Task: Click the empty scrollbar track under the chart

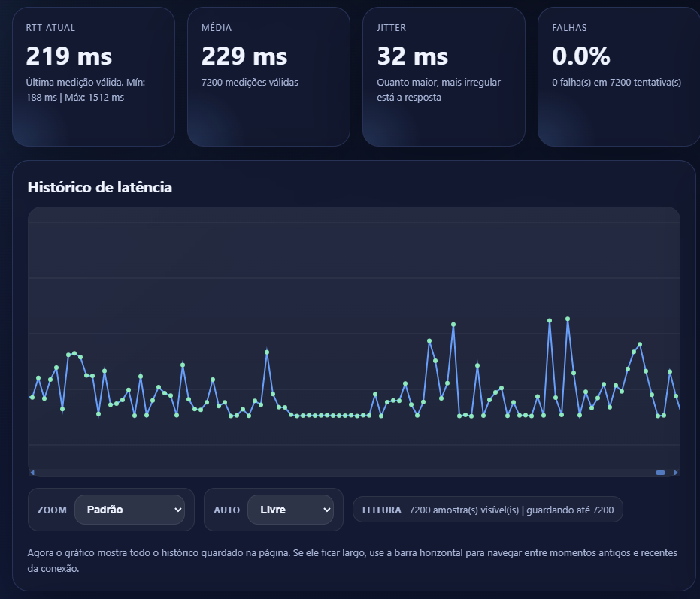Action: 338,473
